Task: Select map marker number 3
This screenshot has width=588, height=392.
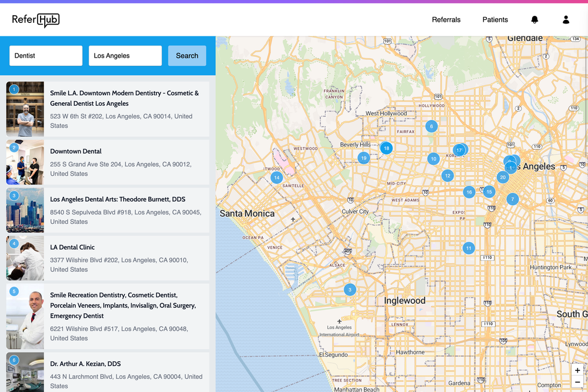Action: [x=350, y=290]
